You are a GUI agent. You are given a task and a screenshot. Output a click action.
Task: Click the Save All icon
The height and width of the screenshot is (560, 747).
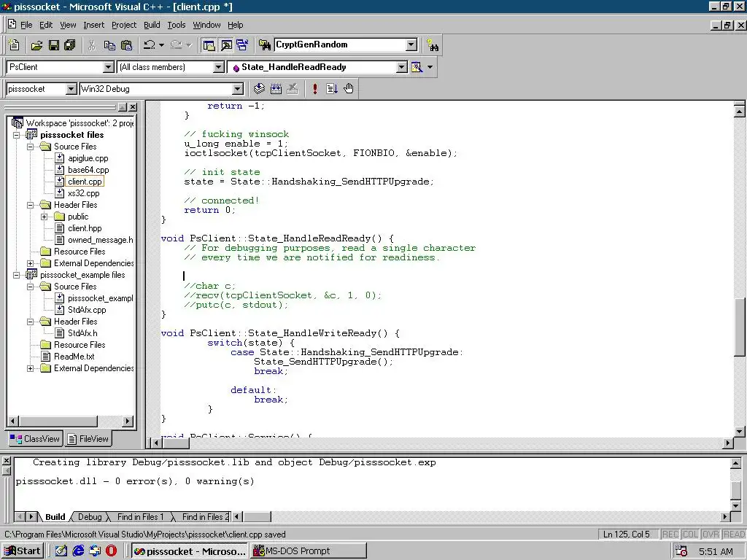point(70,45)
